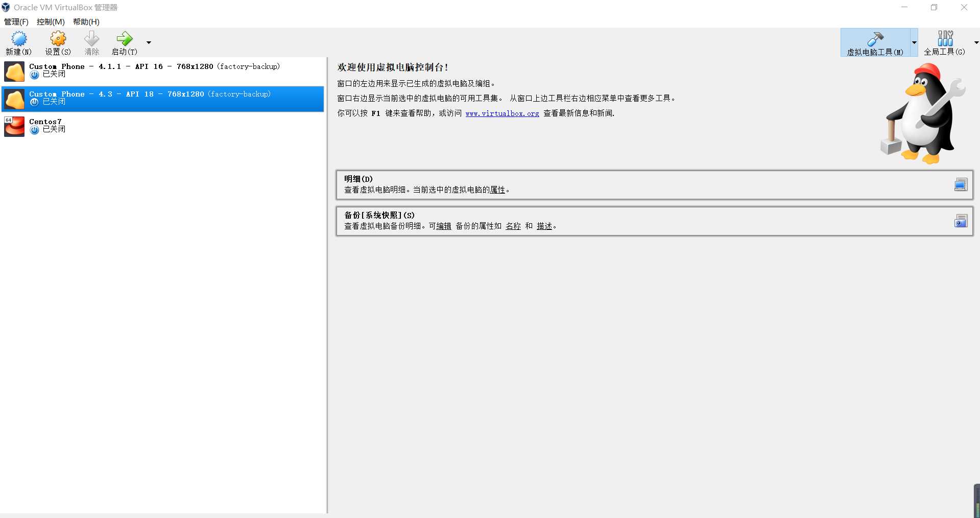Open Settings (设置) gear toolbar icon

click(58, 39)
